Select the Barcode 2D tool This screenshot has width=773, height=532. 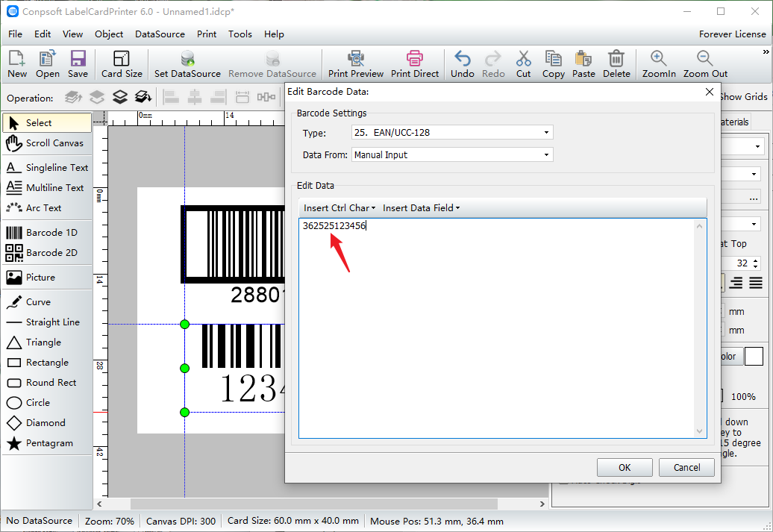(47, 252)
